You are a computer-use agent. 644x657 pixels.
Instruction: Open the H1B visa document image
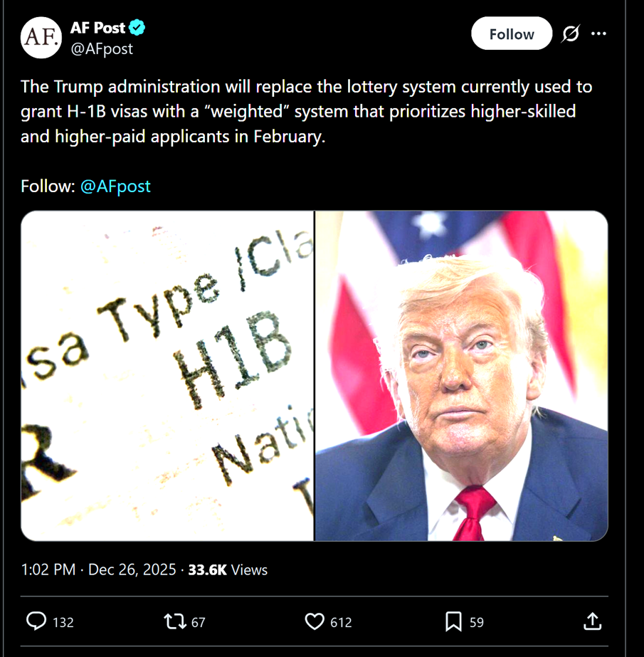coord(167,376)
